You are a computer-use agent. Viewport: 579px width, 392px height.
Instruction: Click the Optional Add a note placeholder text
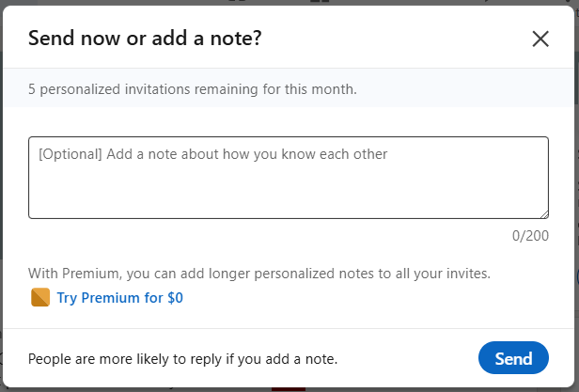point(213,154)
